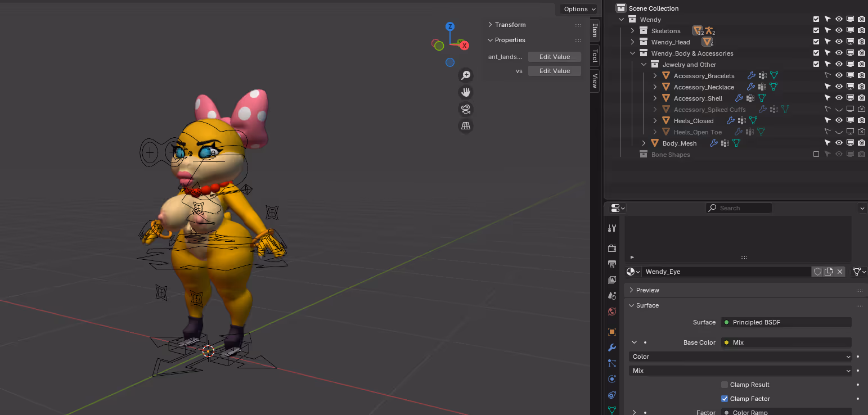Expand the Skeletons collection
868x415 pixels.
632,31
